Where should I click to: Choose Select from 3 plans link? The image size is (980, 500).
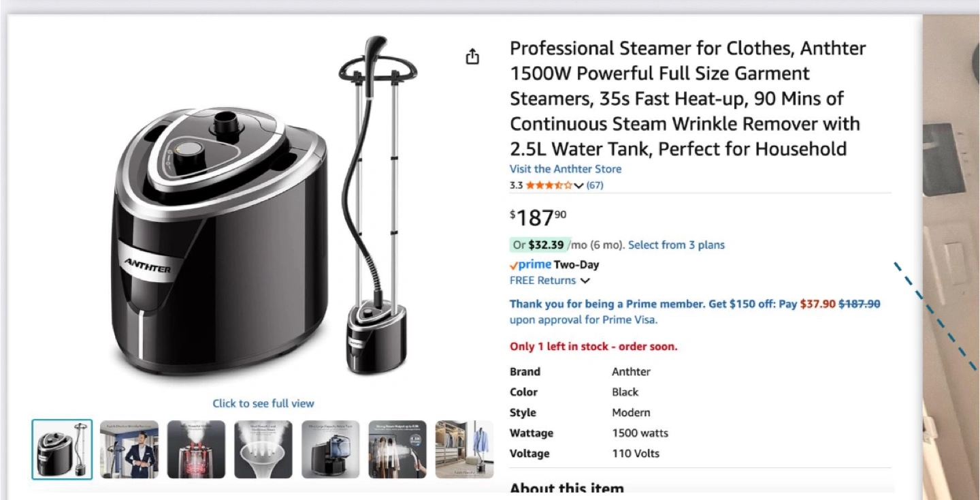(676, 245)
